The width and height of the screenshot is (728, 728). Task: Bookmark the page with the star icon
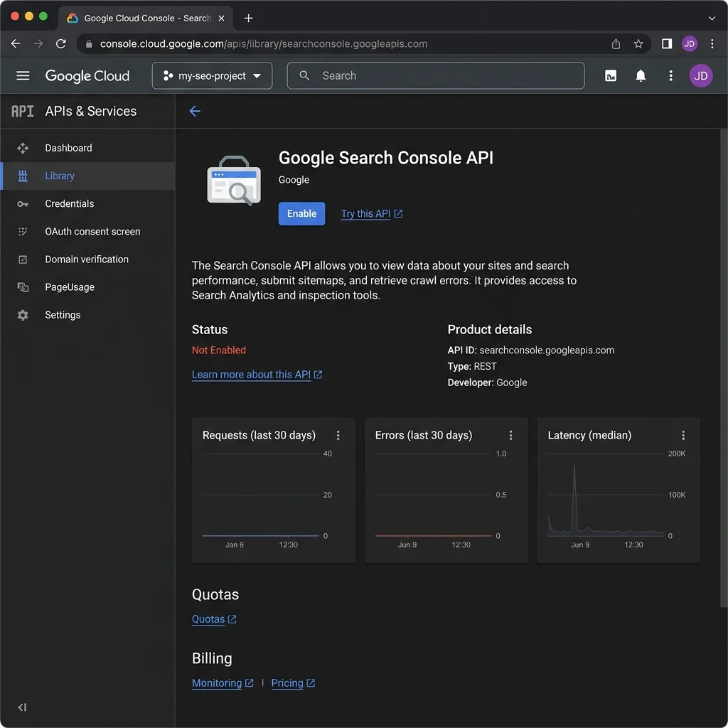(638, 43)
